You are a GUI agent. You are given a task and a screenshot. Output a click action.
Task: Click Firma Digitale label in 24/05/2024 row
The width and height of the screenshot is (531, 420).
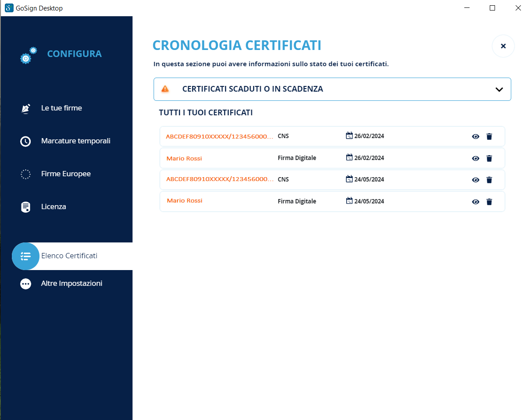[297, 201]
